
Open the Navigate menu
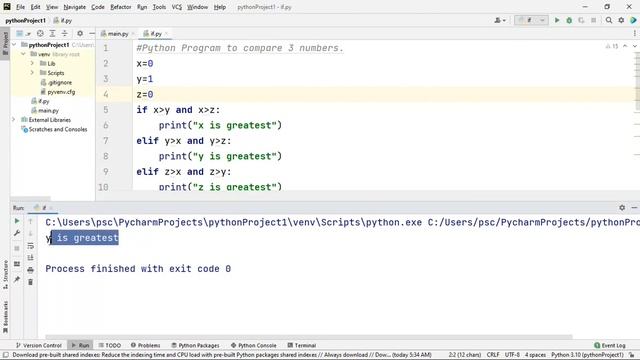(75, 7)
